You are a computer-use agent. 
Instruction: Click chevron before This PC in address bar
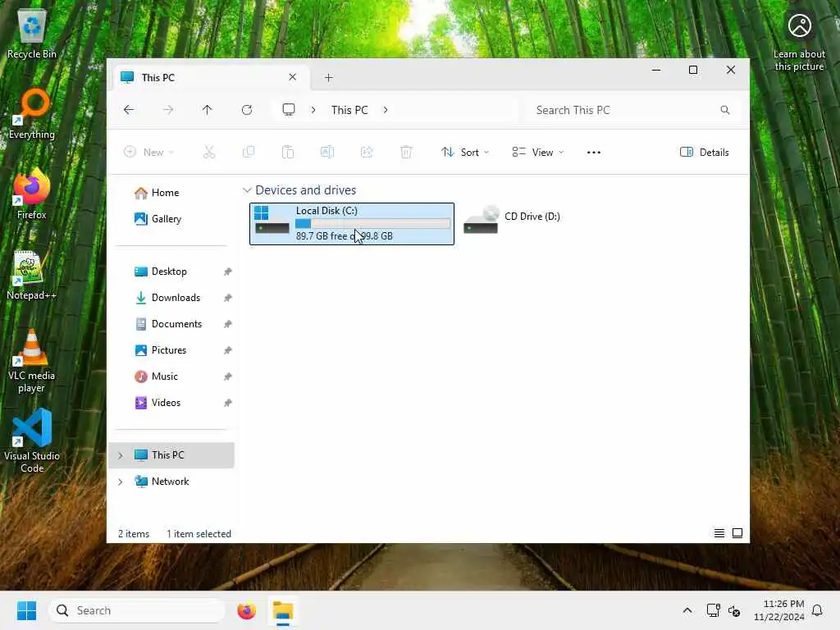(313, 110)
